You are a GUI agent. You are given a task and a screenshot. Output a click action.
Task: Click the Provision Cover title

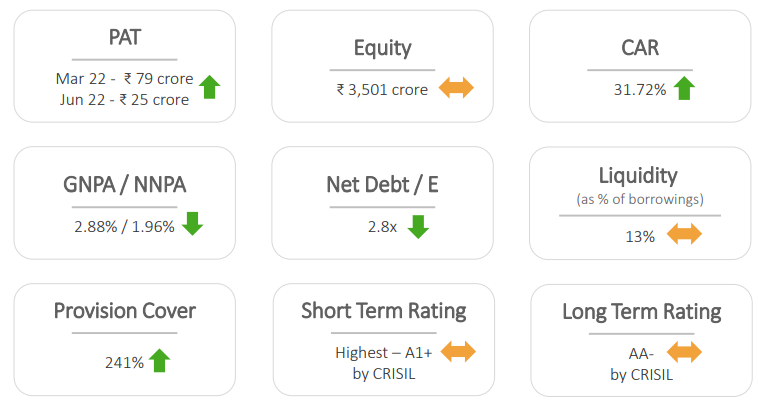pos(125,311)
